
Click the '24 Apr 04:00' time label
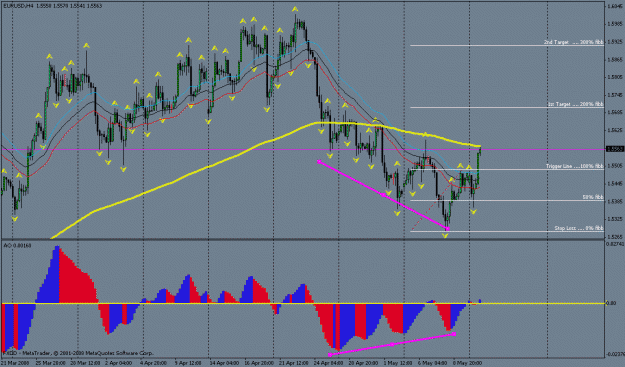(328, 363)
